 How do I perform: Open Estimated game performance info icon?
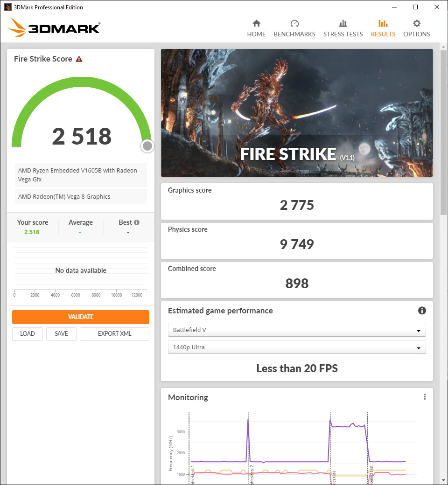pyautogui.click(x=422, y=311)
